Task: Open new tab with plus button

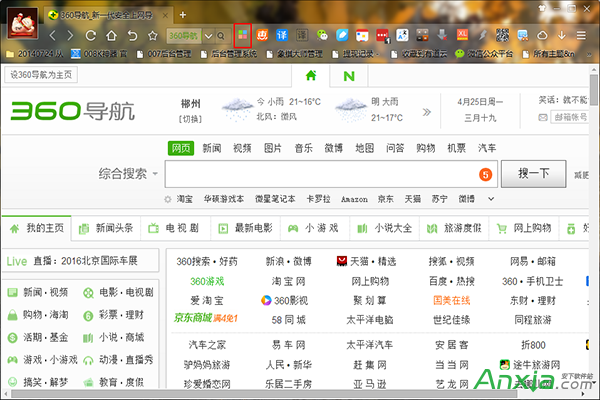Action: (183, 14)
